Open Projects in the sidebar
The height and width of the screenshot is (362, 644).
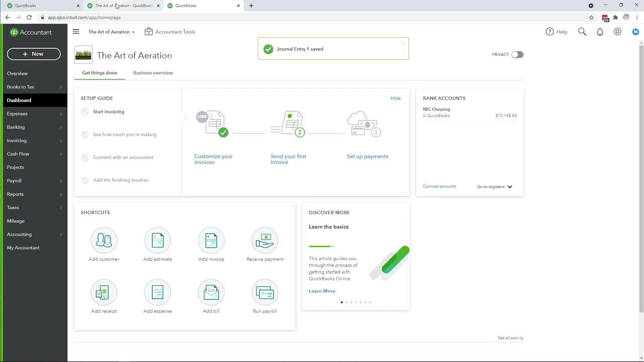pos(34,167)
